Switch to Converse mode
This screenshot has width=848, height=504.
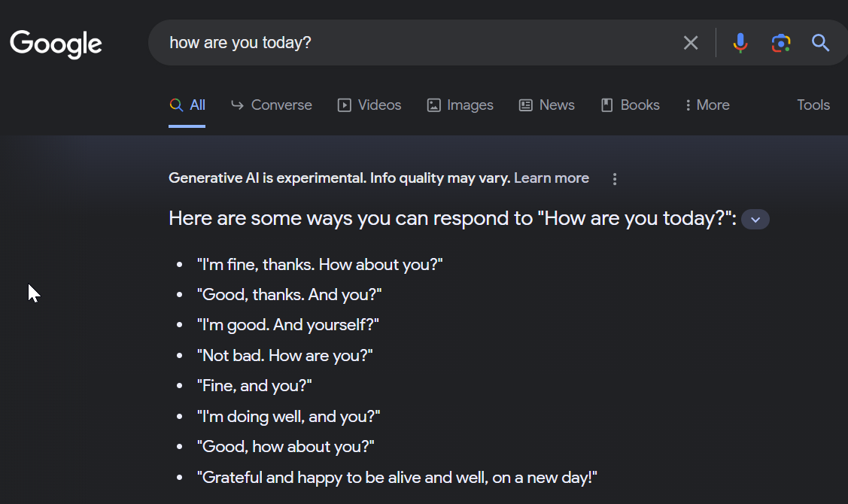pyautogui.click(x=281, y=105)
